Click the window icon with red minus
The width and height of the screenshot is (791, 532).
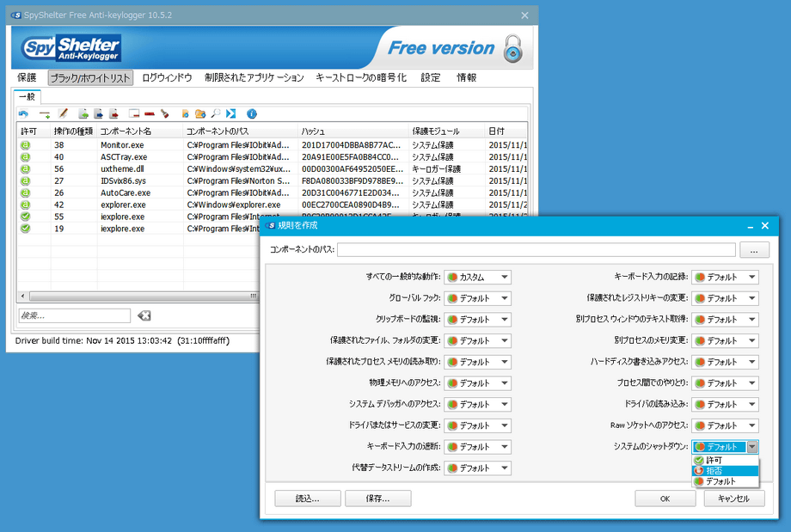(x=133, y=114)
